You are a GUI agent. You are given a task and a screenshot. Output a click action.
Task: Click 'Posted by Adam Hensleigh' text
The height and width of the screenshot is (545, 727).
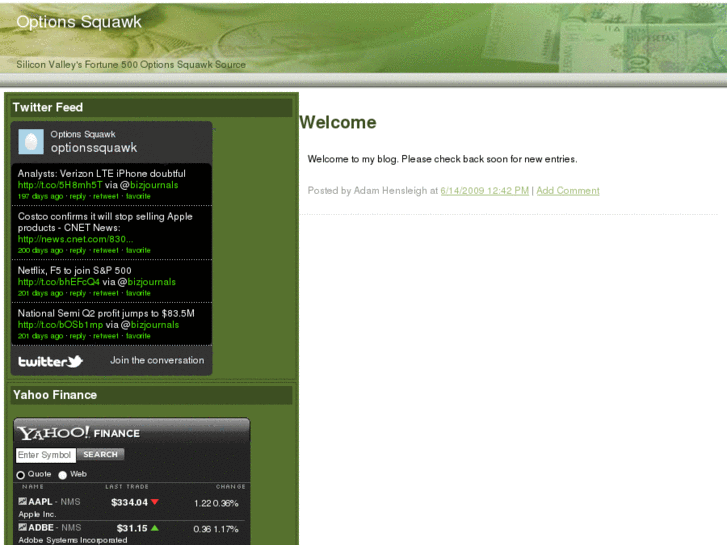(367, 191)
